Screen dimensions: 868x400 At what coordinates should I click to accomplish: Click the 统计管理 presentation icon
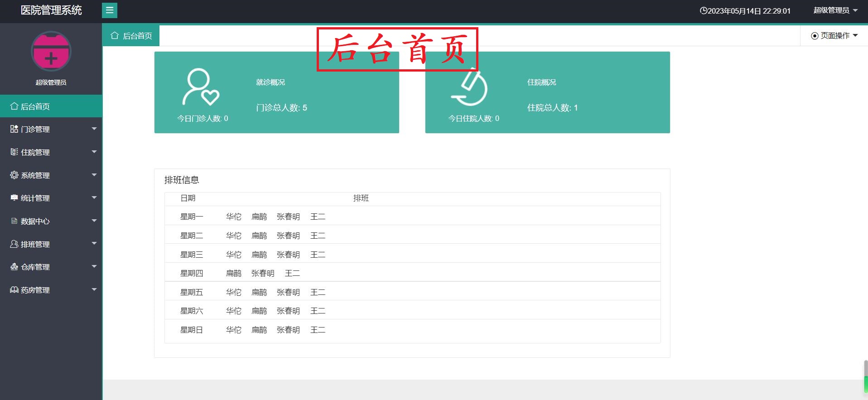14,198
